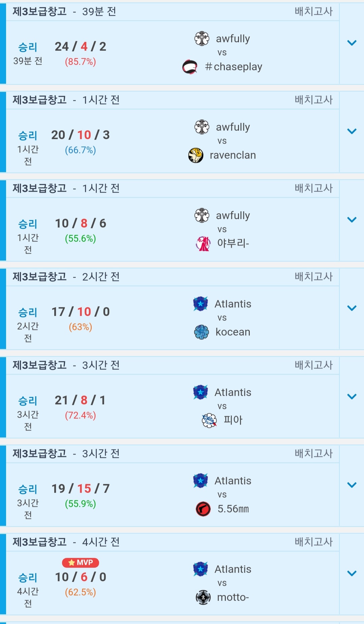Expand the match against ravenclan
The image size is (364, 624).
tap(352, 131)
